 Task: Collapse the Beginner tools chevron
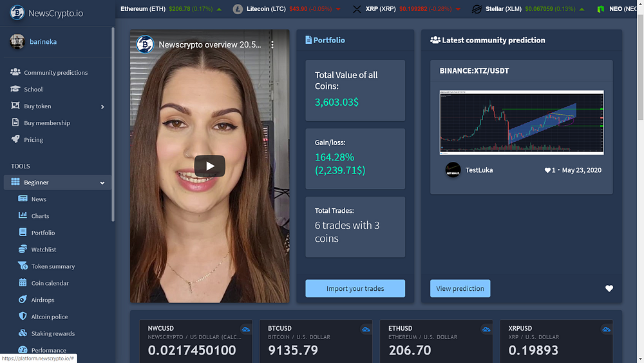(x=102, y=183)
